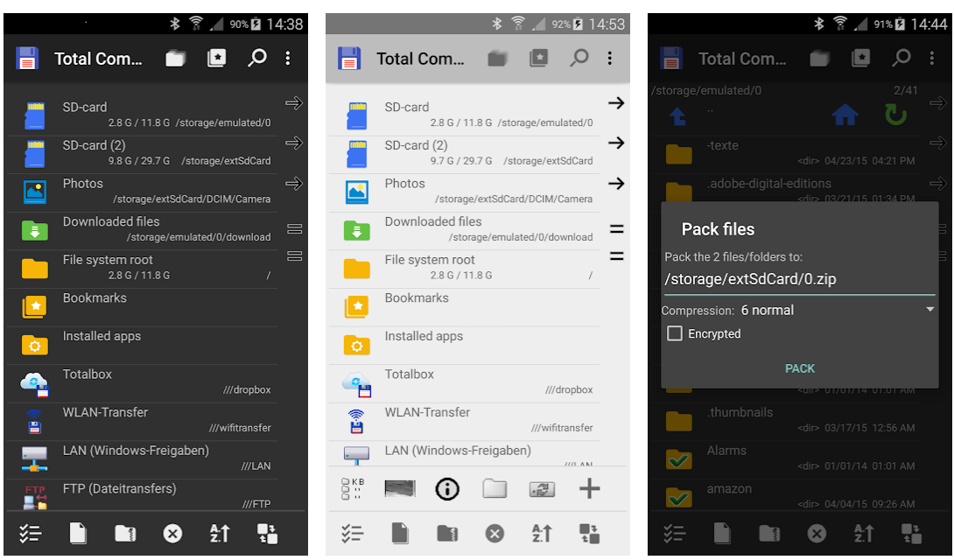
Task: Tap search magnifier in dark-theme title bar
Action: [x=256, y=59]
